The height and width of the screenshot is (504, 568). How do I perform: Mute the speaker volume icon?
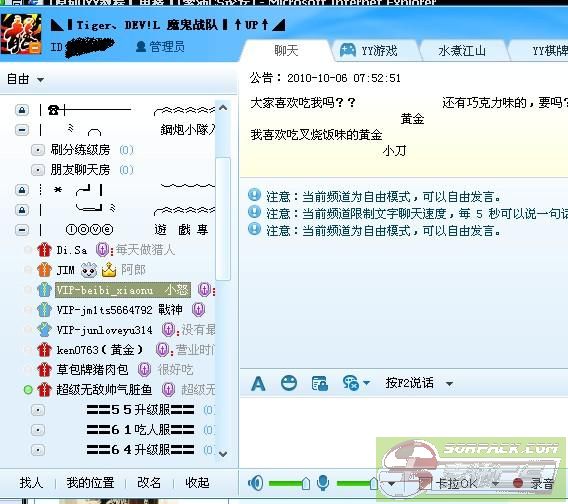[256, 483]
